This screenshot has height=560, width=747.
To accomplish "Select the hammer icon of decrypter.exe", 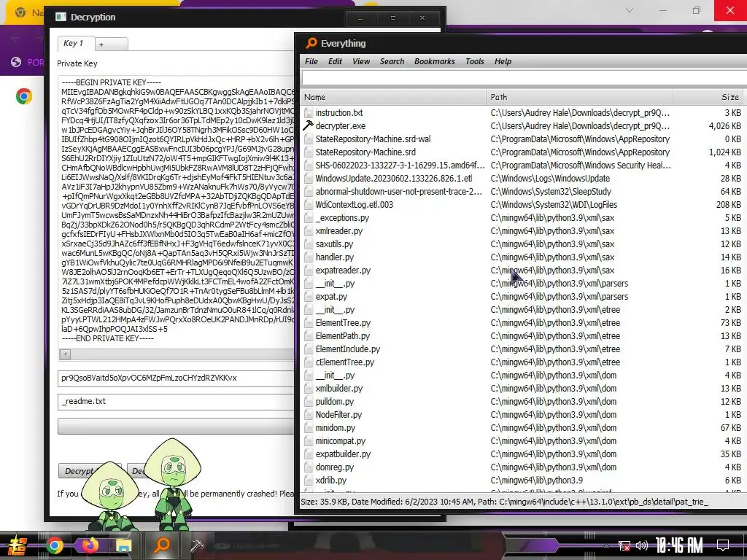I will click(x=309, y=125).
